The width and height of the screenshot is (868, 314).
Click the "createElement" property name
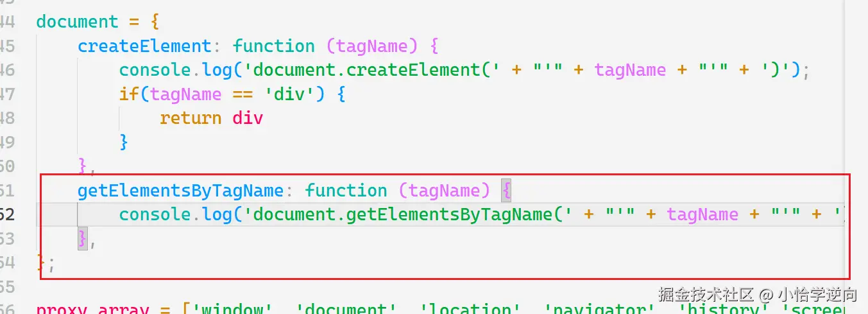pos(144,46)
